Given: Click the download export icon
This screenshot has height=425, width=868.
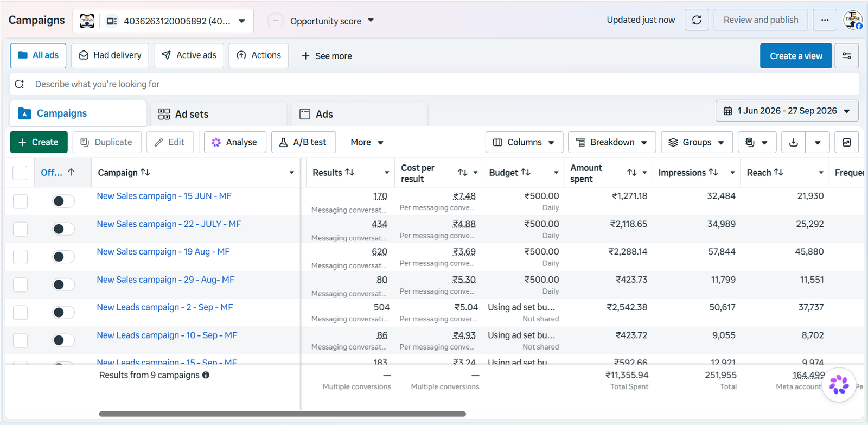Looking at the screenshot, I should click(794, 142).
